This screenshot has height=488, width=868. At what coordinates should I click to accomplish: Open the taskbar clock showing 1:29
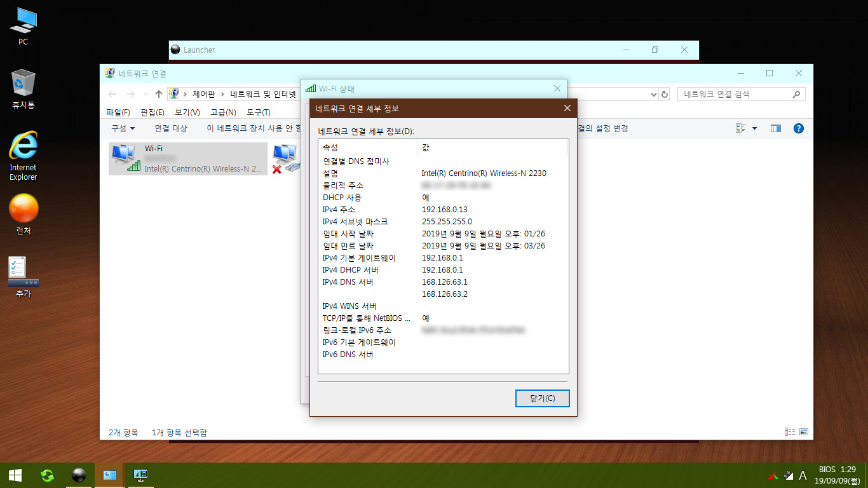pyautogui.click(x=837, y=475)
